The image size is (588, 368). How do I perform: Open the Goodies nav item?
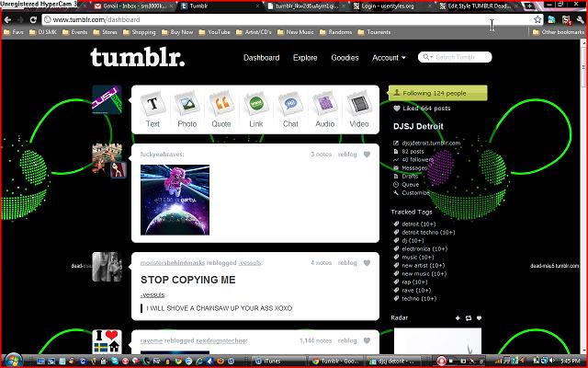345,58
